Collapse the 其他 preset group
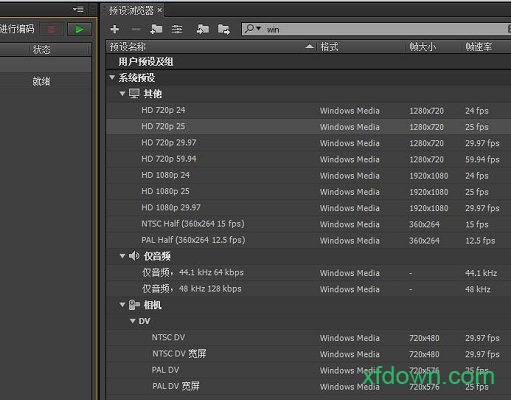Screen dimensions: 511x400 tap(122, 94)
